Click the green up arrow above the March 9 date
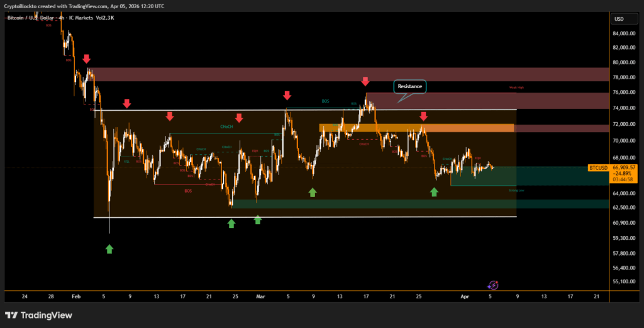The image size is (644, 328). [x=313, y=191]
